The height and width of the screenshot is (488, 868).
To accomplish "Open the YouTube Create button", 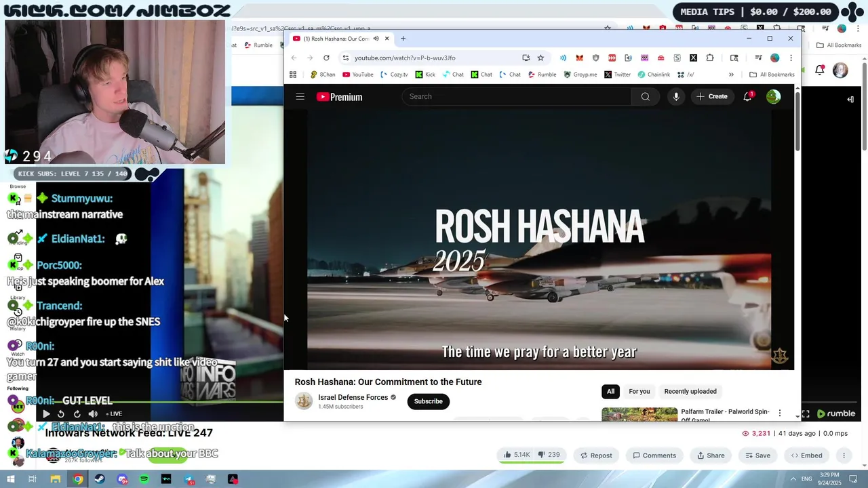I will [712, 96].
